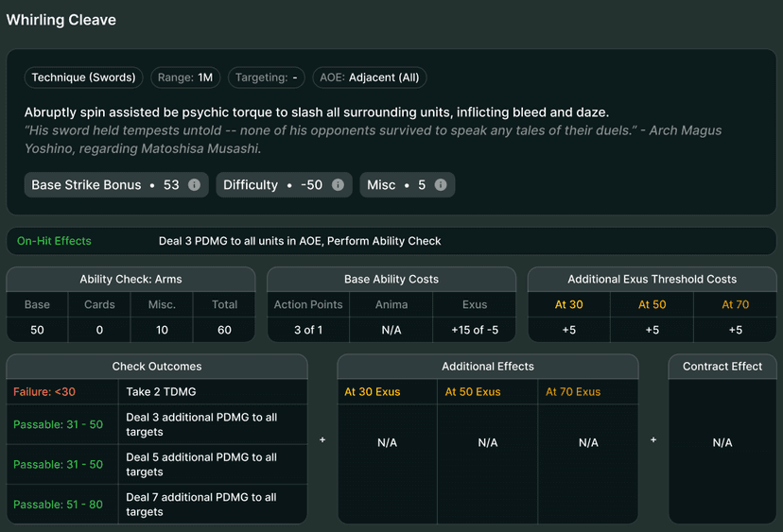Click the At 30 threshold column header
The width and height of the screenshot is (783, 532).
click(568, 304)
